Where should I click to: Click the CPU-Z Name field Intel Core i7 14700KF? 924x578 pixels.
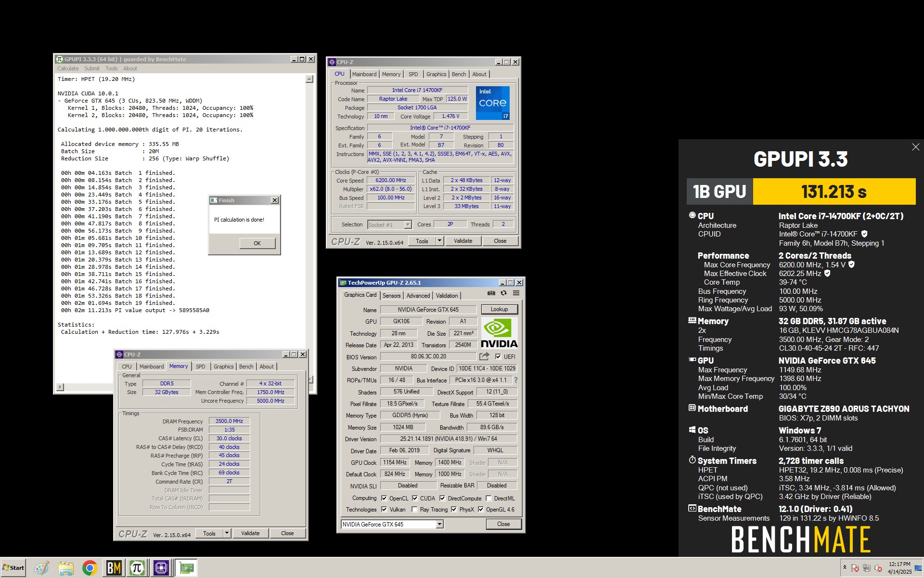pyautogui.click(x=417, y=90)
